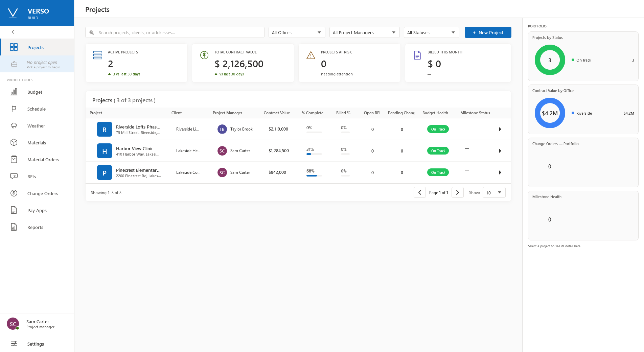The image size is (644, 352).
Task: Open the Budget menu item
Action: [x=37, y=92]
